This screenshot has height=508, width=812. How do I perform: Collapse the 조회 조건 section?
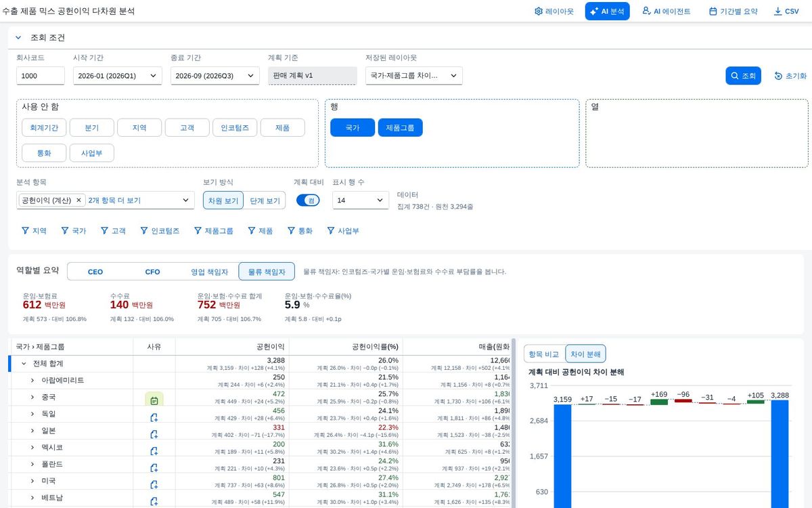[x=18, y=38]
